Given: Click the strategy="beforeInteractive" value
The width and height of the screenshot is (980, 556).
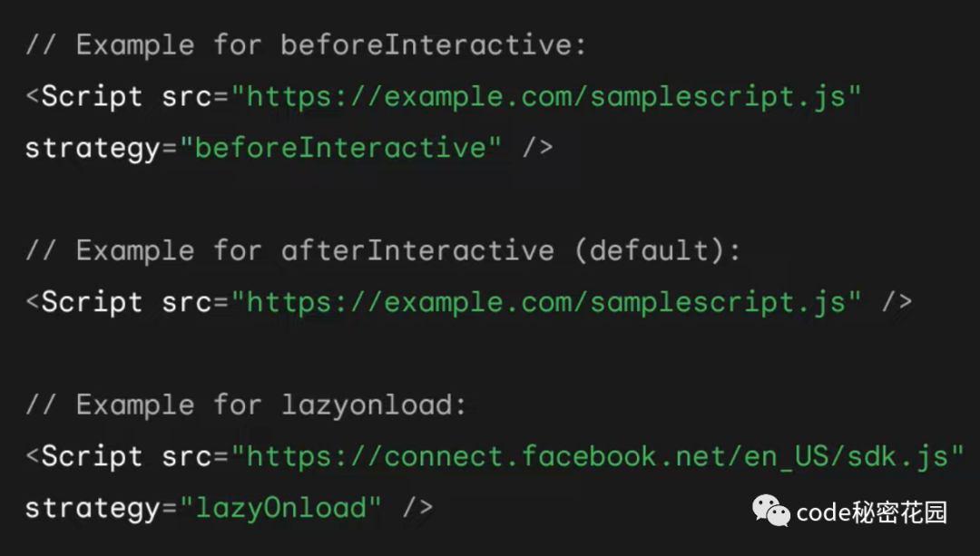Looking at the screenshot, I should (340, 148).
